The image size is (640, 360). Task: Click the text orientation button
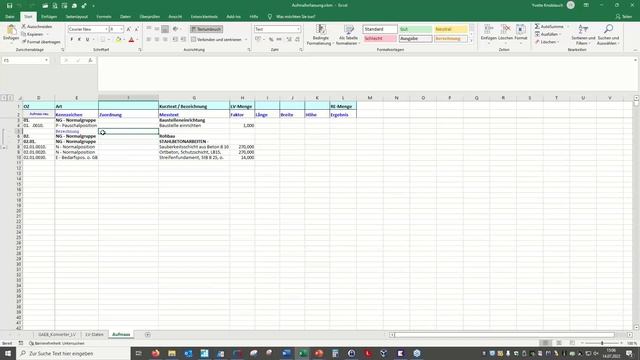(x=176, y=29)
